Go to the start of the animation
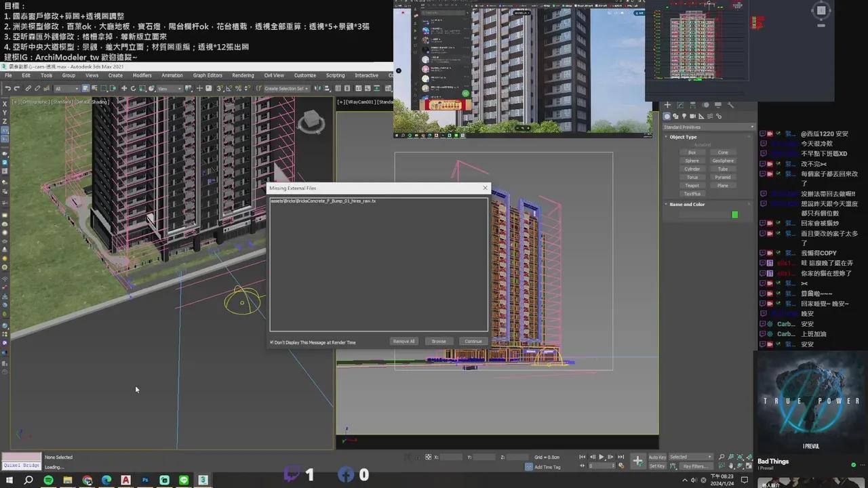The image size is (868, 488). click(584, 457)
